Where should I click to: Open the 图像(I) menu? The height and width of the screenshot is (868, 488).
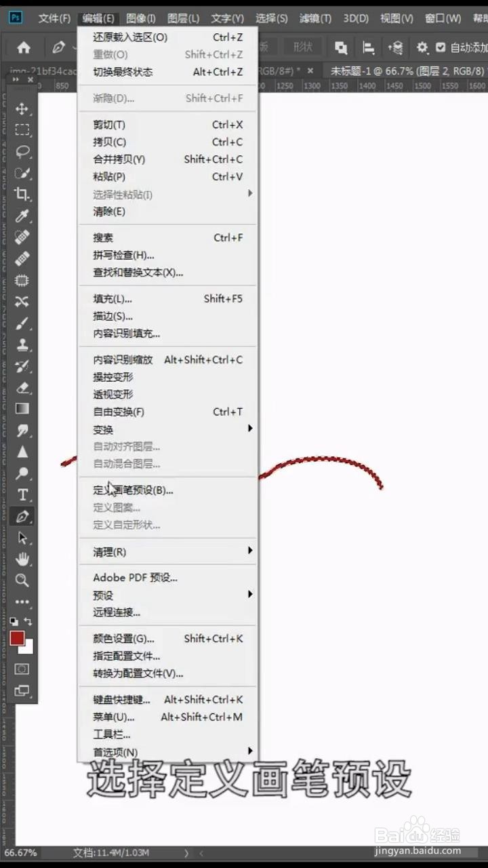[x=141, y=18]
